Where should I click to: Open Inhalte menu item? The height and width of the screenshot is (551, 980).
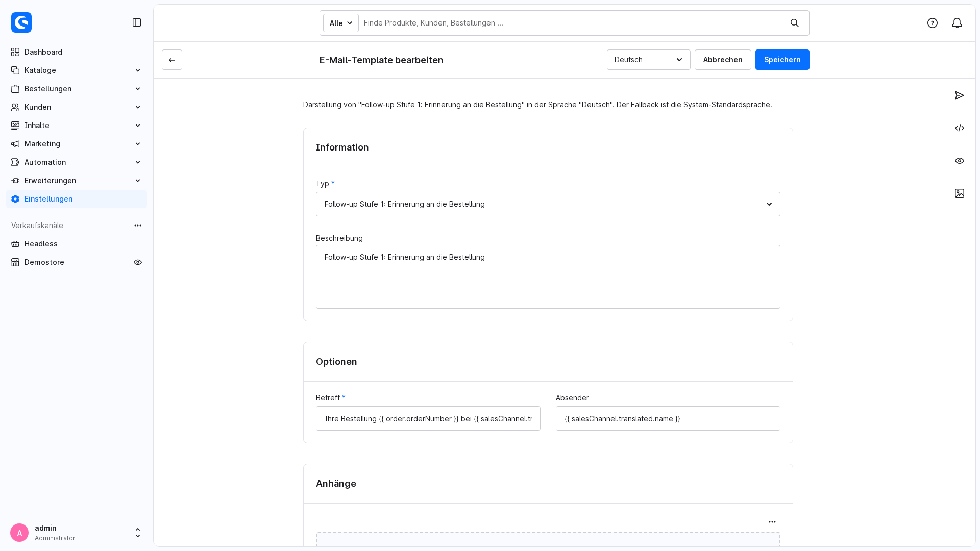77,126
